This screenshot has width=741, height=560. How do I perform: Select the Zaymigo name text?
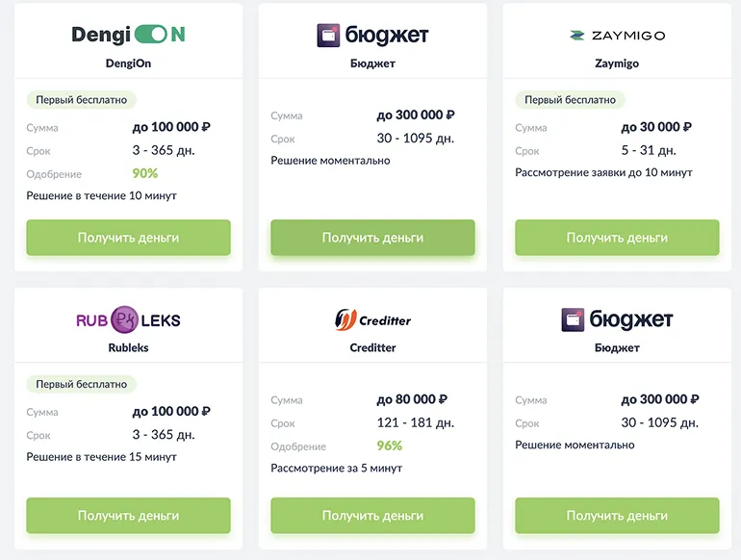(617, 64)
